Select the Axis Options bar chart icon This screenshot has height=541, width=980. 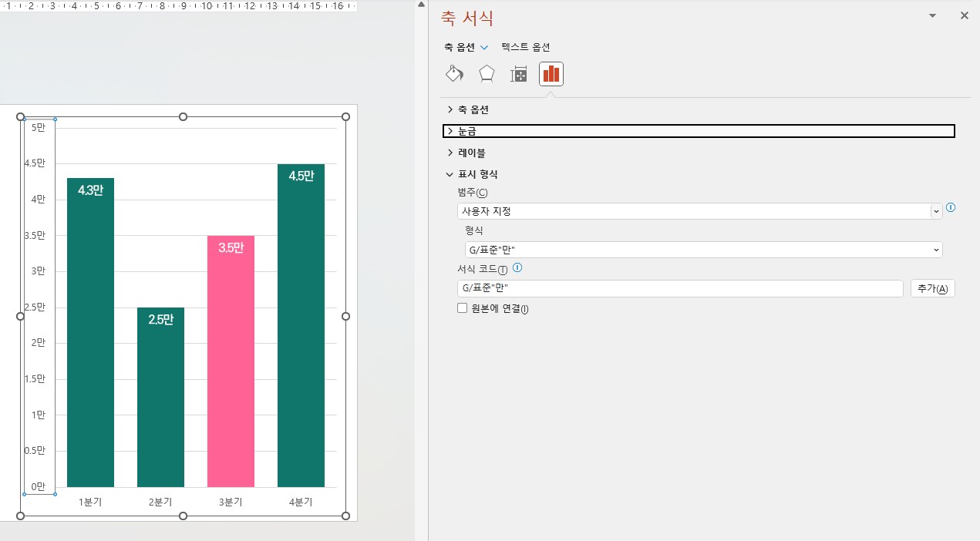(x=551, y=74)
